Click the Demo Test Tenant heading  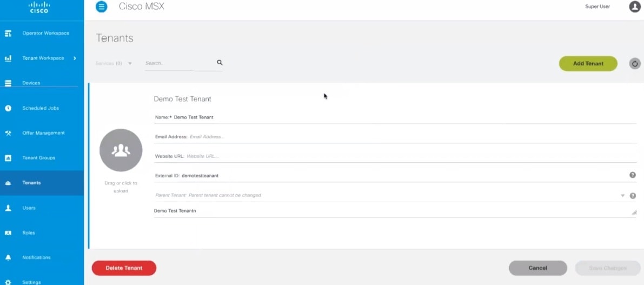pos(182,99)
